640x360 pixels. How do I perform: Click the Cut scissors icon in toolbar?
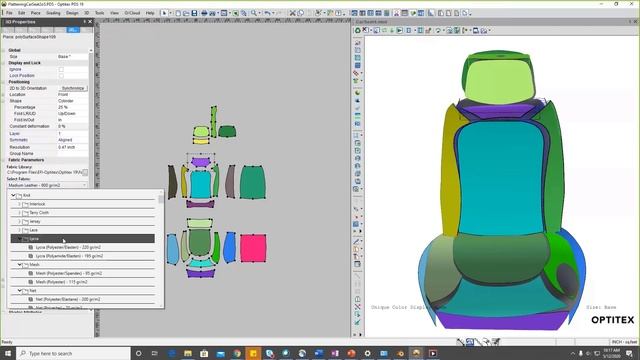(292, 13)
